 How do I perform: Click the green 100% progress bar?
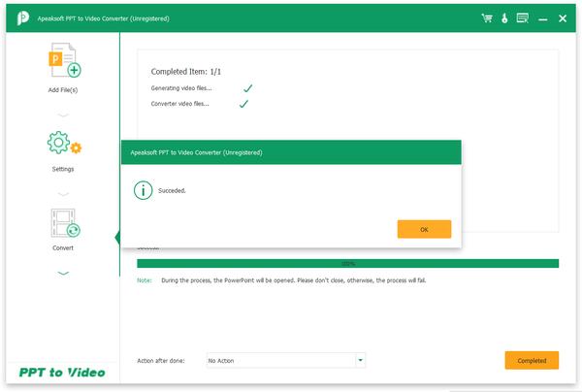coord(348,264)
